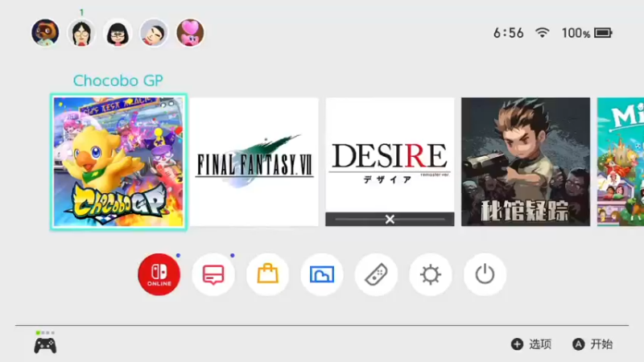Open Nintendo Switch Online
The width and height of the screenshot is (644, 362).
click(159, 274)
